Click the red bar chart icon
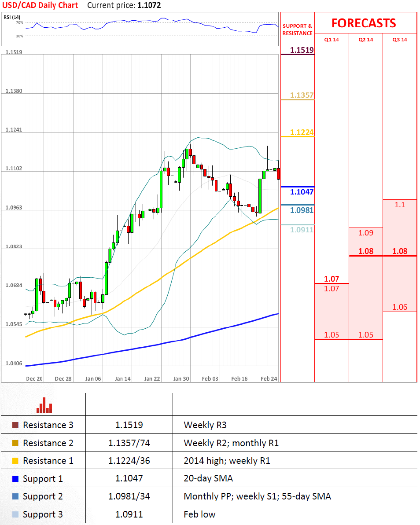Screen dimensions: 420x525 44,406
